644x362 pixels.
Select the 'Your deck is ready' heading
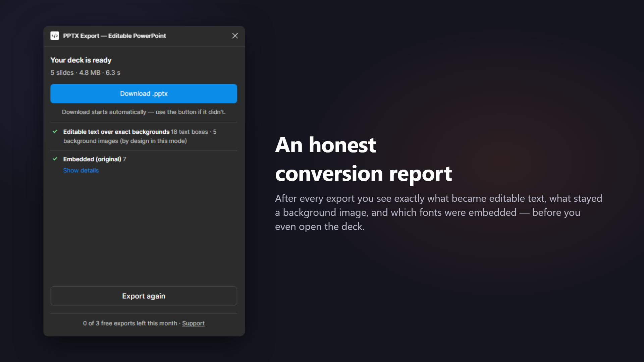click(x=81, y=60)
